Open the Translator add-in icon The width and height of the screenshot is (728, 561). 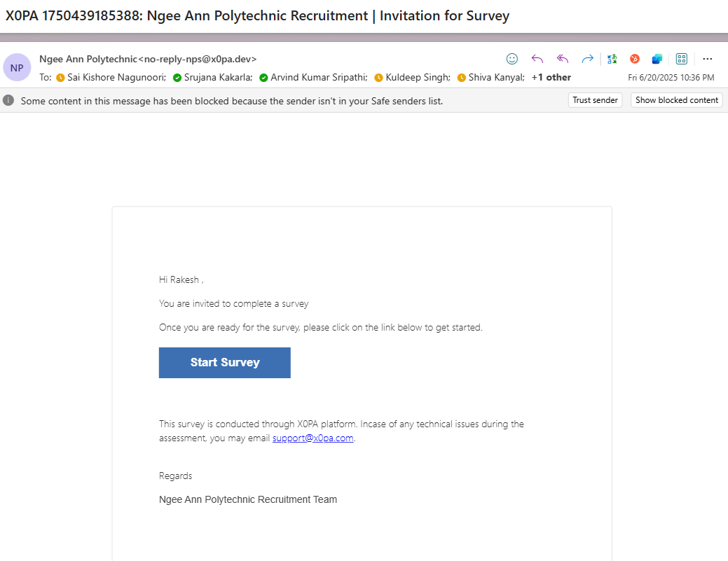[612, 59]
